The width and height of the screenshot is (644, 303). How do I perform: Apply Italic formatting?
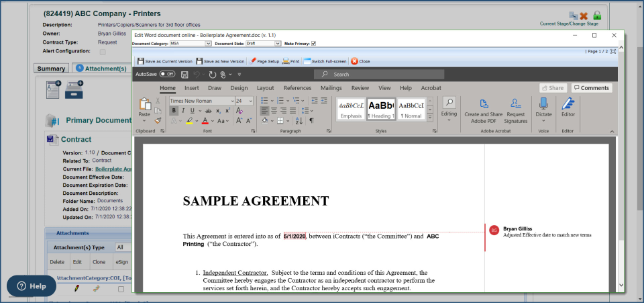(x=182, y=111)
